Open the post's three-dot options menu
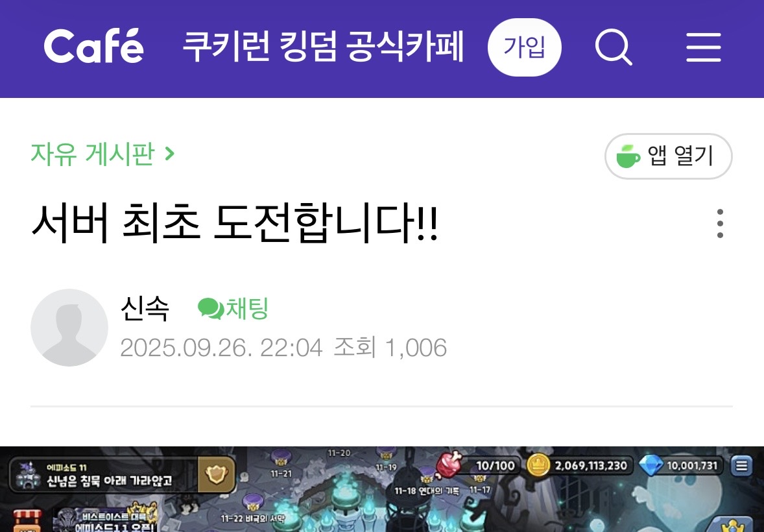764x532 pixels. (x=720, y=223)
